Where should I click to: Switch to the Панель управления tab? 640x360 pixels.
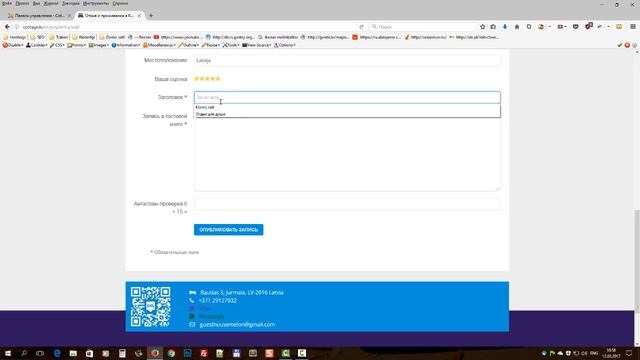(39, 16)
